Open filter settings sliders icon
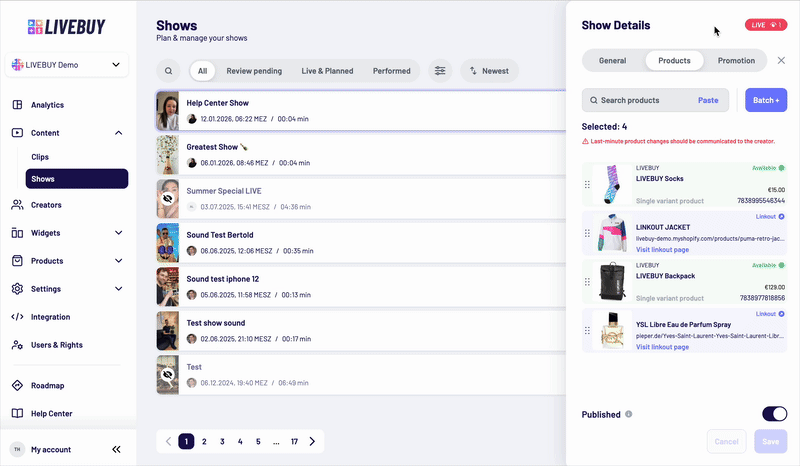 click(x=440, y=71)
